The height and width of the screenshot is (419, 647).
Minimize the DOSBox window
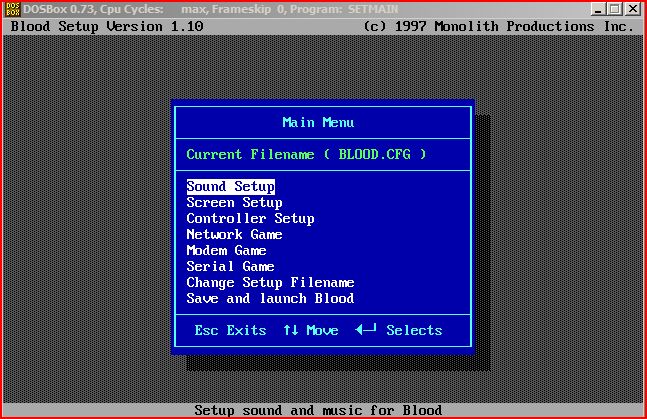598,9
